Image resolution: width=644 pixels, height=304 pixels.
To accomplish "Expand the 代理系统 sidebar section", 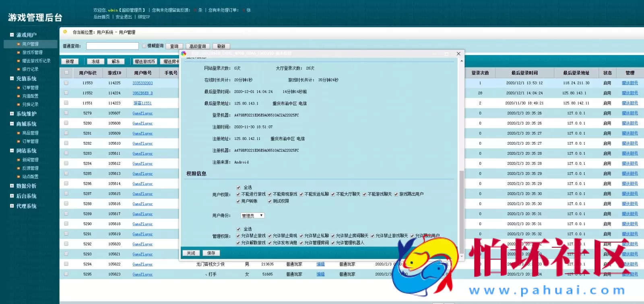I will pos(12,206).
